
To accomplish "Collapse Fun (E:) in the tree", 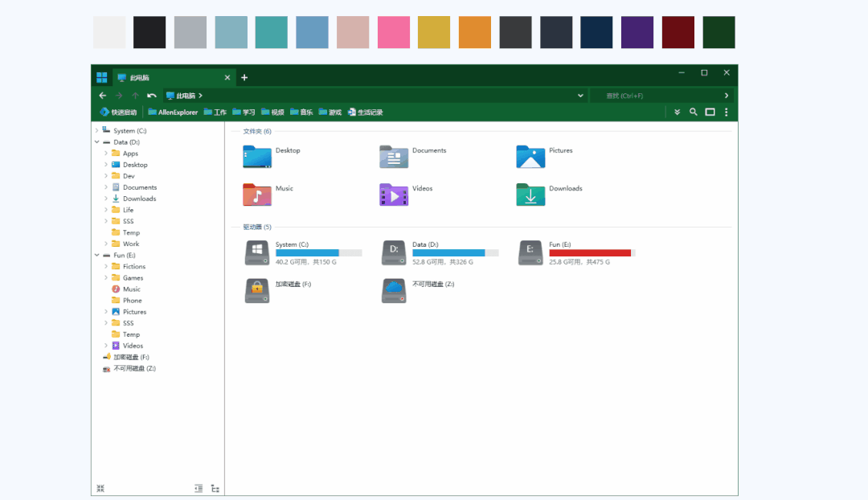I will coord(97,256).
